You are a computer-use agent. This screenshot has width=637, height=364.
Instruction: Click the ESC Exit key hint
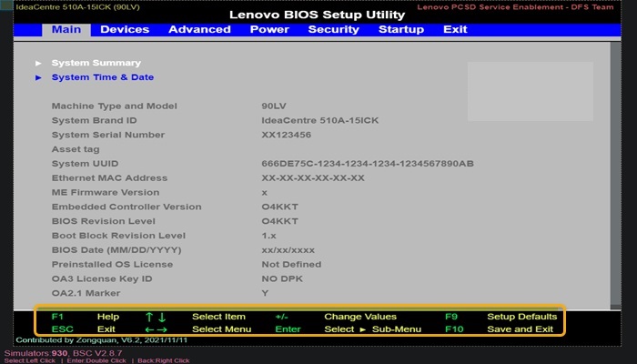[84, 329]
